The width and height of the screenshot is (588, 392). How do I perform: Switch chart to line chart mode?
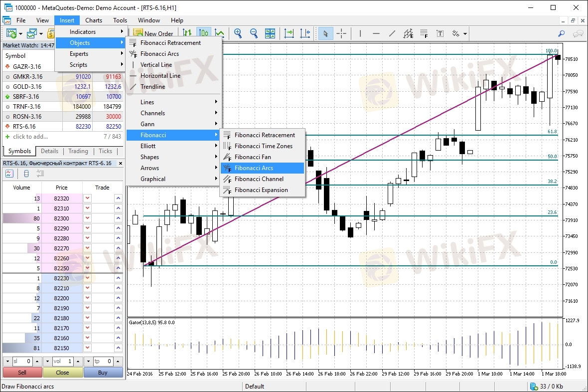[x=219, y=33]
